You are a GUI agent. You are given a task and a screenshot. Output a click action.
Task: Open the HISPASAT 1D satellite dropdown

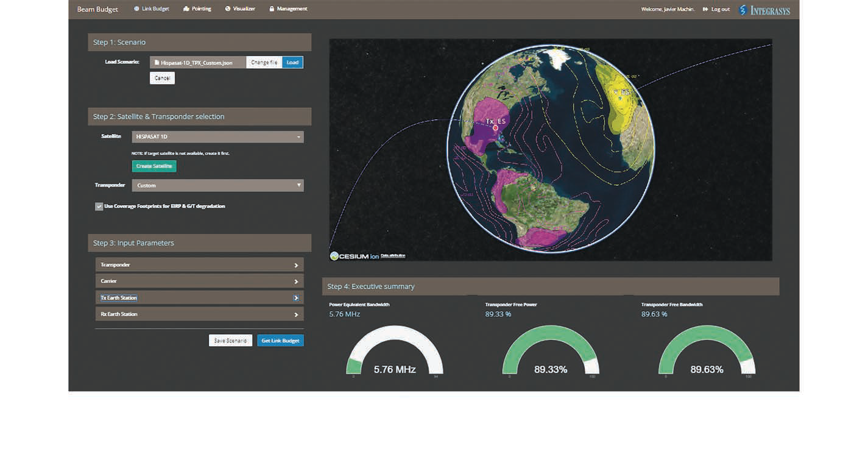pyautogui.click(x=217, y=137)
